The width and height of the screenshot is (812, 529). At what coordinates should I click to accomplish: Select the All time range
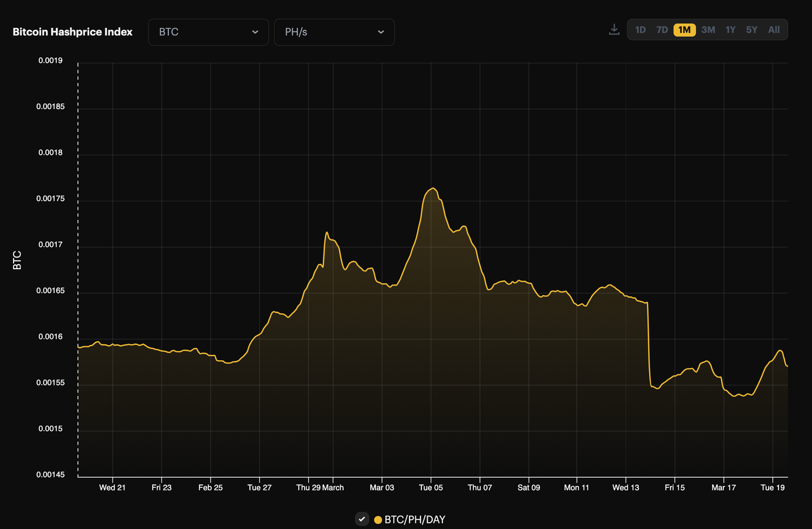coord(773,29)
